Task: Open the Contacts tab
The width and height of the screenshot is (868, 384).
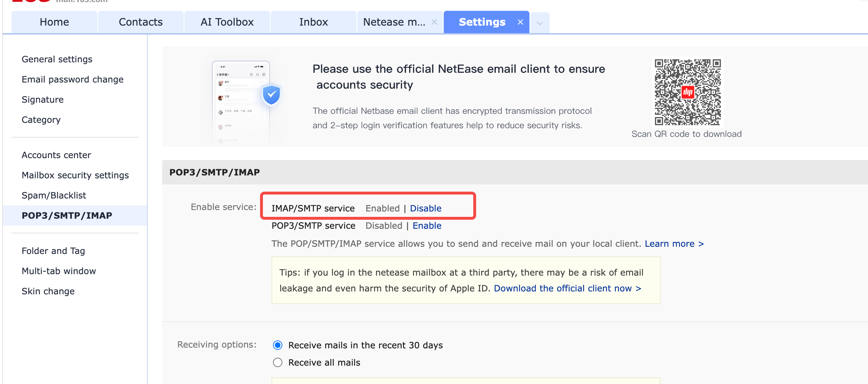Action: 140,22
